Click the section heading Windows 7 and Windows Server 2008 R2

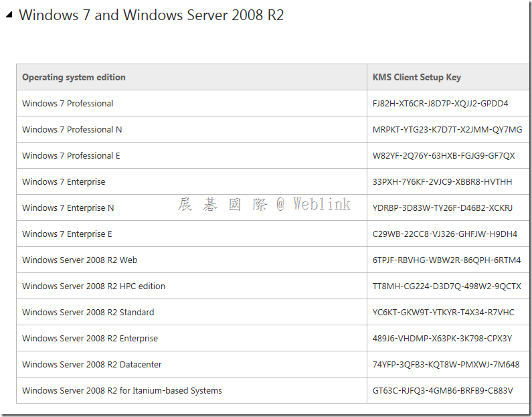[151, 15]
